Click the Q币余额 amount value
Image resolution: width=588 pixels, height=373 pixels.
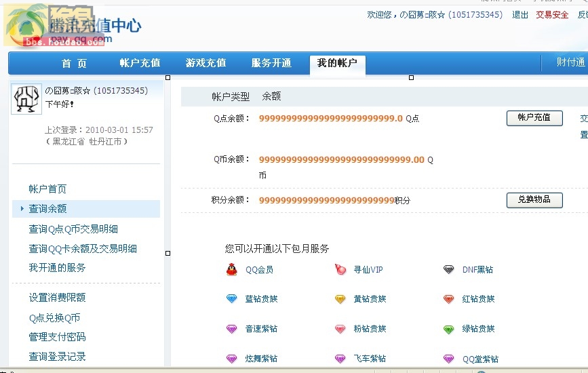point(342,159)
